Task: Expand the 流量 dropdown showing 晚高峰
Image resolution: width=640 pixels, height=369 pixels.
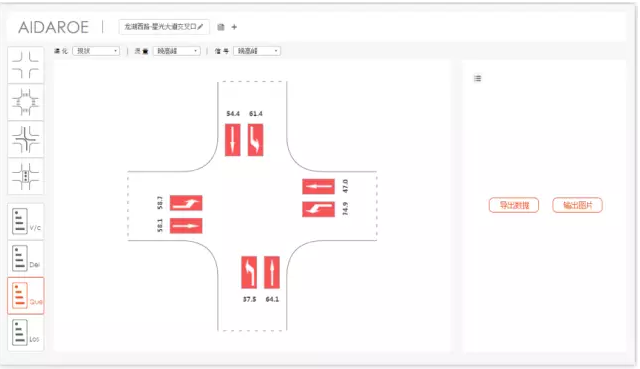Action: click(x=177, y=51)
